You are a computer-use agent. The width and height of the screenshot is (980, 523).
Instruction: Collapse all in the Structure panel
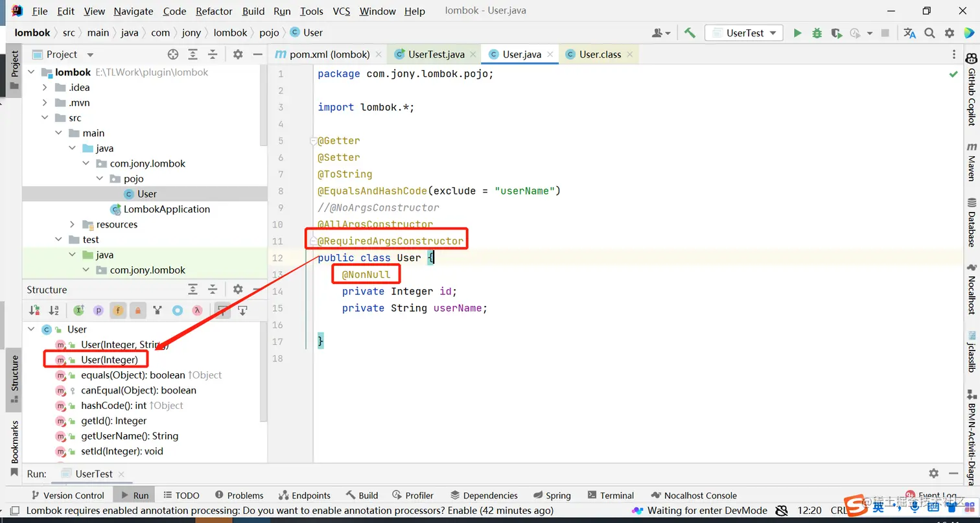tap(213, 290)
